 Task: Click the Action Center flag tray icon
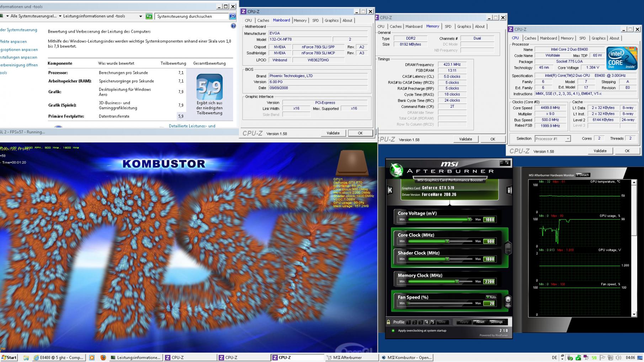[602, 358]
